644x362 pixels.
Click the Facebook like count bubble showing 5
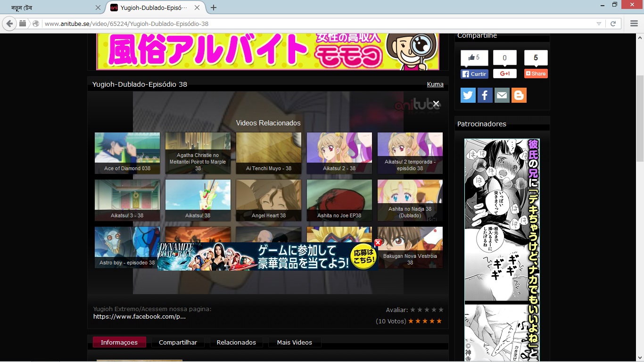tap(474, 58)
